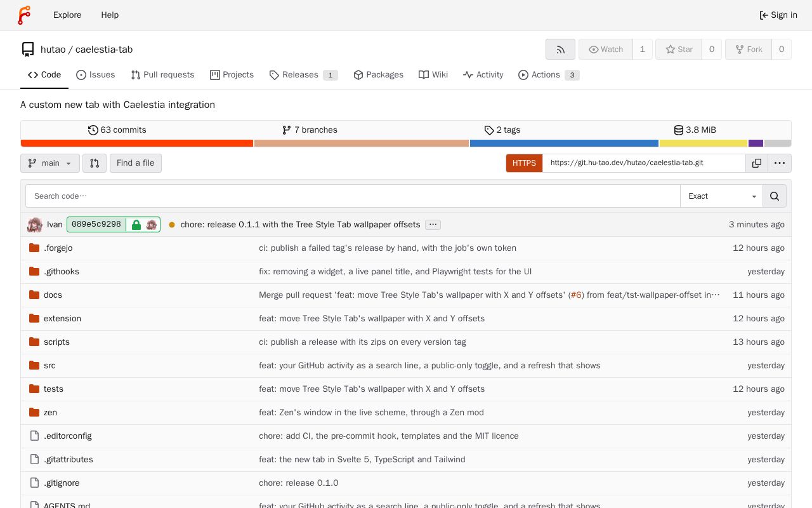Screen dimensions: 812x508
Task: Check the yellow commit status dot
Action: [172, 225]
